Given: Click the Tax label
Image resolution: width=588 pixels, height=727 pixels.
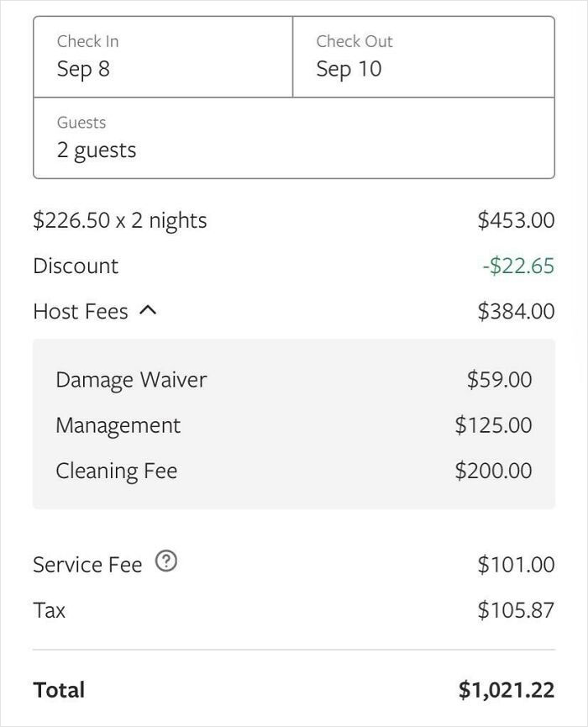Looking at the screenshot, I should [50, 610].
